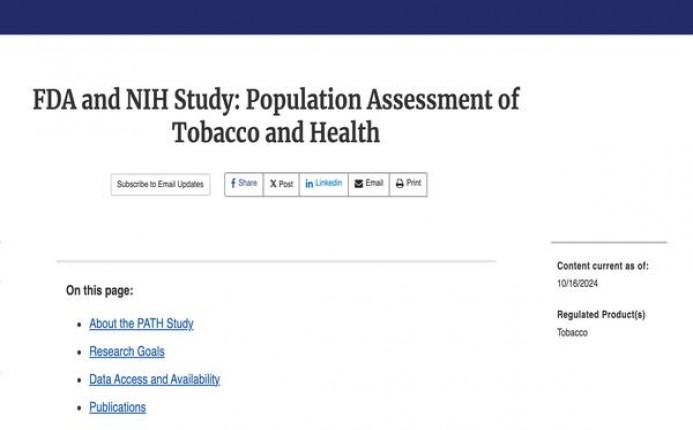
Task: Share on LinkedIn using its icon
Action: click(x=309, y=184)
